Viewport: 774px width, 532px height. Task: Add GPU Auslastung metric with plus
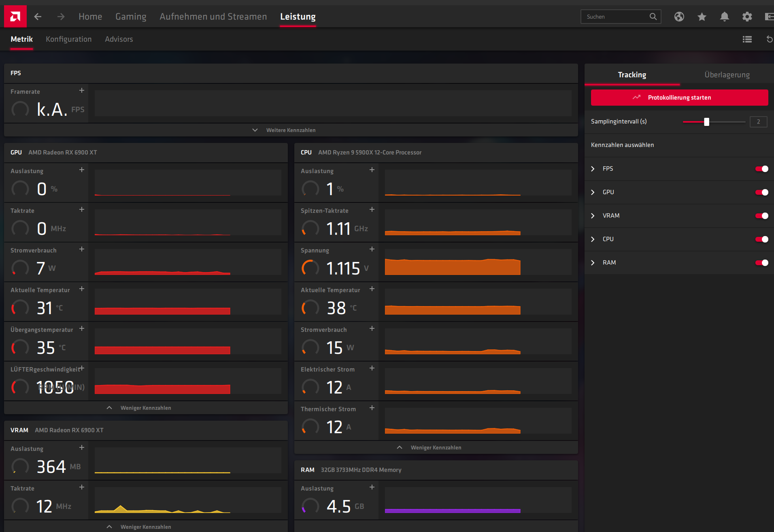tap(82, 170)
